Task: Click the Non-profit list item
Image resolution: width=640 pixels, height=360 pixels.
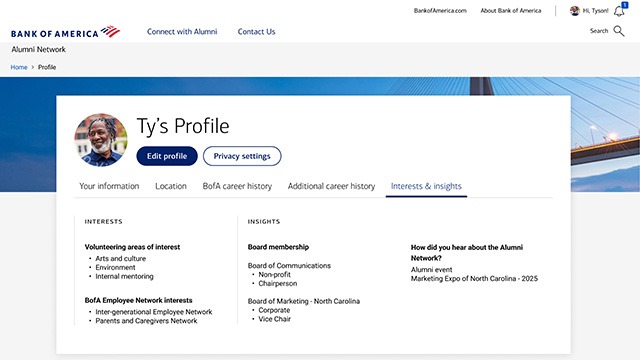Action: pyautogui.click(x=274, y=275)
